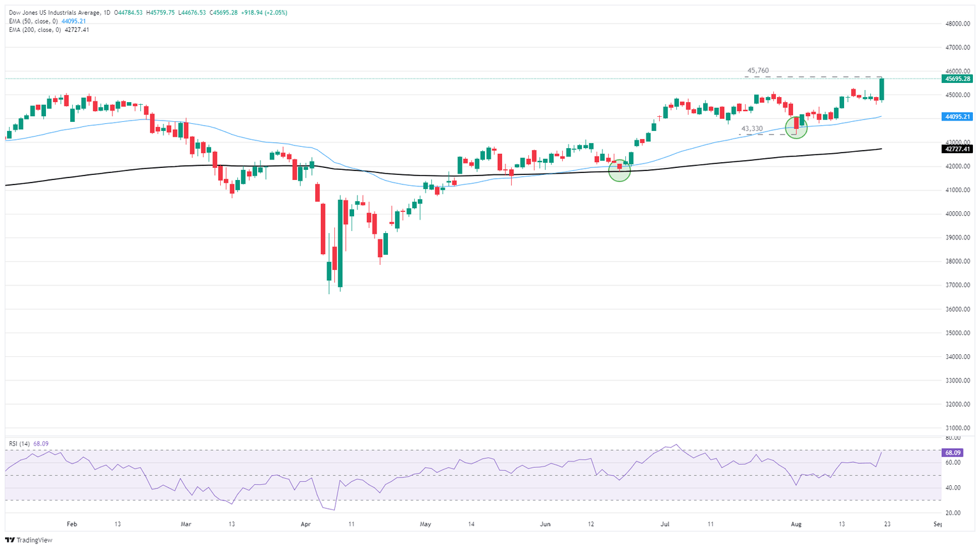Click the green 45695.28 current price label
This screenshot has width=980, height=549.
[x=956, y=79]
